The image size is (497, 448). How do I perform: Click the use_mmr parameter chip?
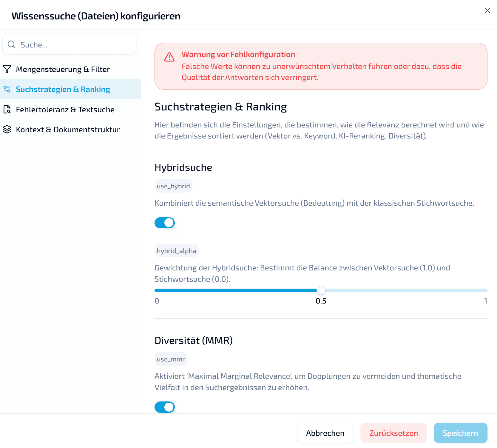tap(171, 359)
